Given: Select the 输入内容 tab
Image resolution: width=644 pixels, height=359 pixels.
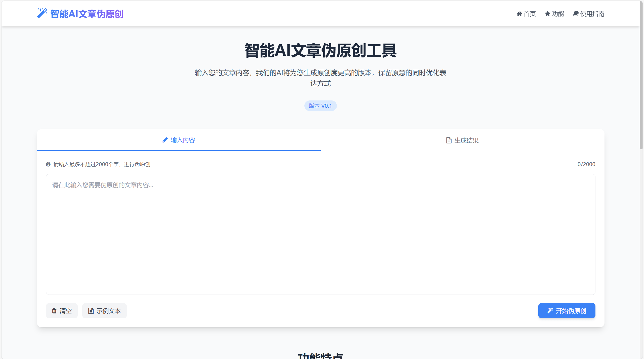Looking at the screenshot, I should tap(179, 140).
